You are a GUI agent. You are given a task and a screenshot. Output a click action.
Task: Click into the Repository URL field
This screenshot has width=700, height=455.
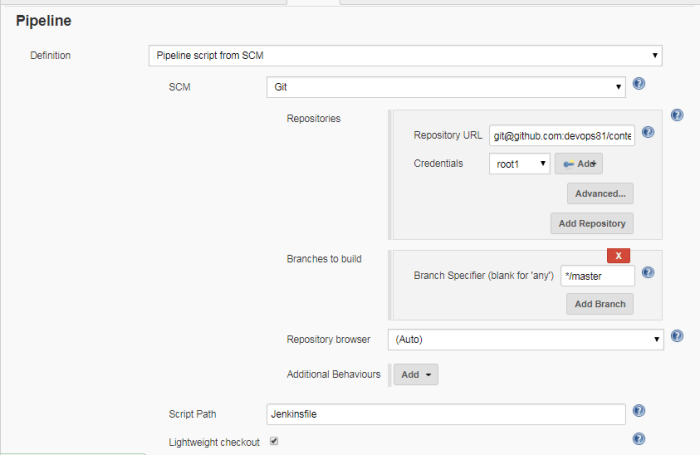[x=562, y=135]
